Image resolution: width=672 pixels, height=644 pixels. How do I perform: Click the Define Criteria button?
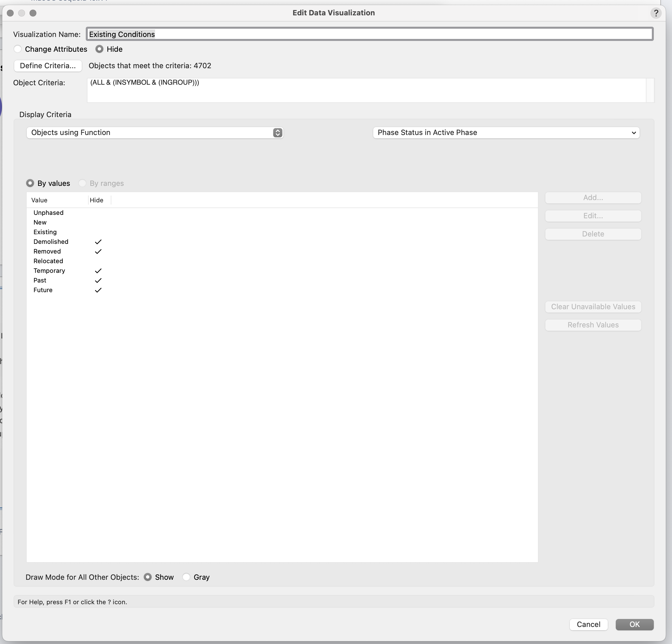(x=48, y=66)
